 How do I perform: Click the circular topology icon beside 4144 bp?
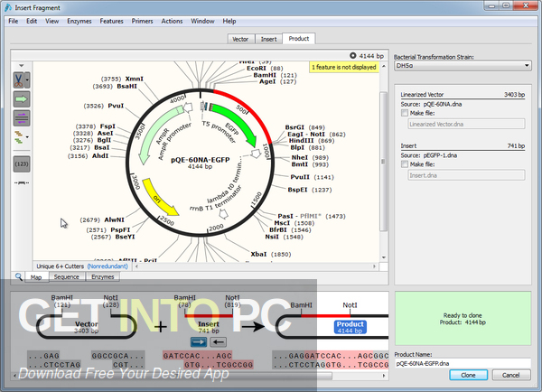353,56
